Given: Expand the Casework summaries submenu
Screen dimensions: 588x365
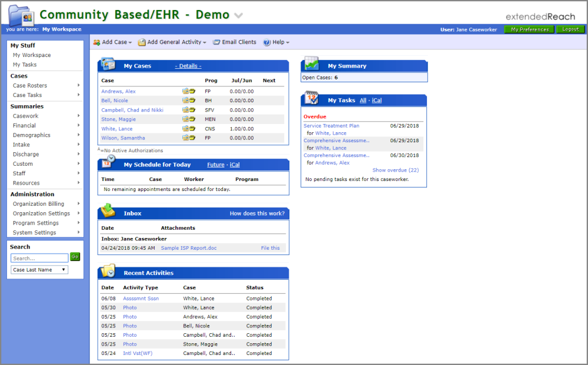Looking at the screenshot, I should click(78, 116).
